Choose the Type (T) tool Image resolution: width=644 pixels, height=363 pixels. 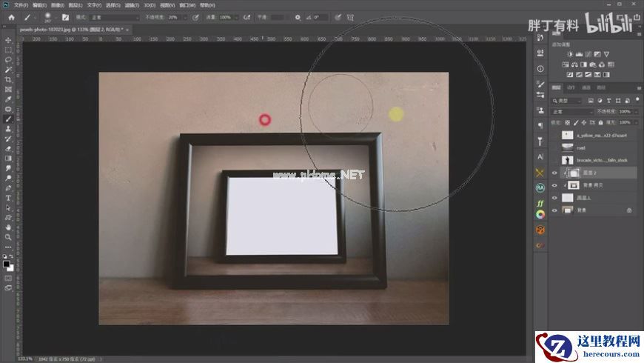click(x=8, y=198)
